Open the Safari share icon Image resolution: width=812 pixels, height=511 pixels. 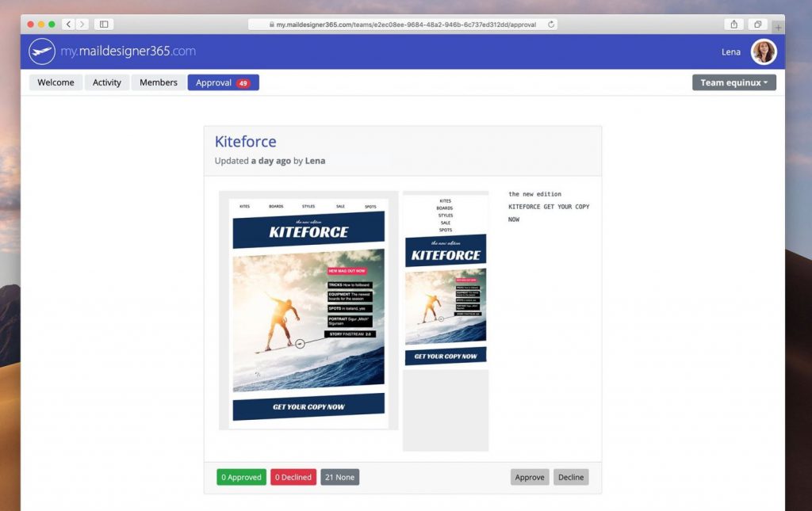coord(733,25)
